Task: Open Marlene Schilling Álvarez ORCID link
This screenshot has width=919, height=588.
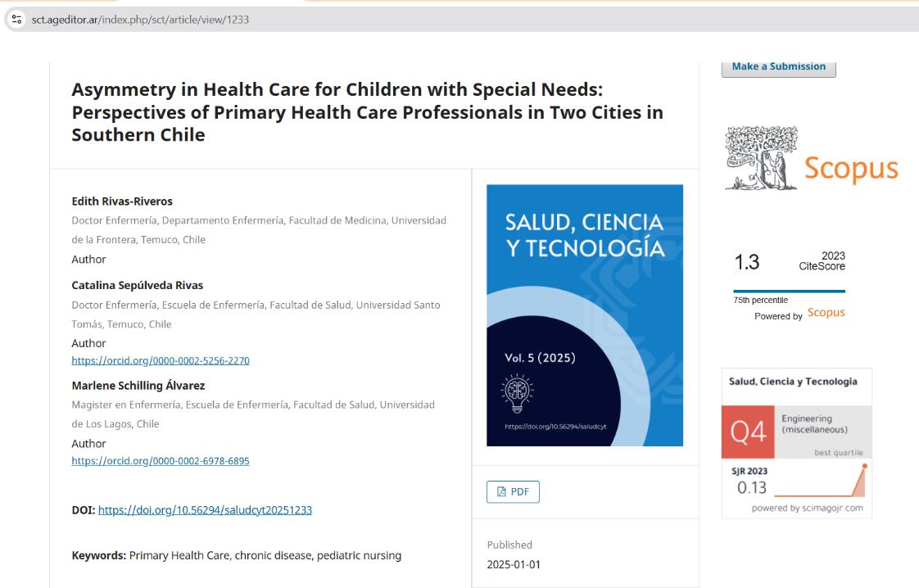Action: (161, 461)
